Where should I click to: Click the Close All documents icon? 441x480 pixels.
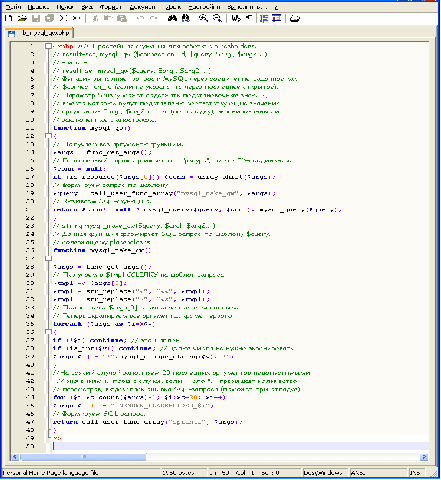(76, 18)
